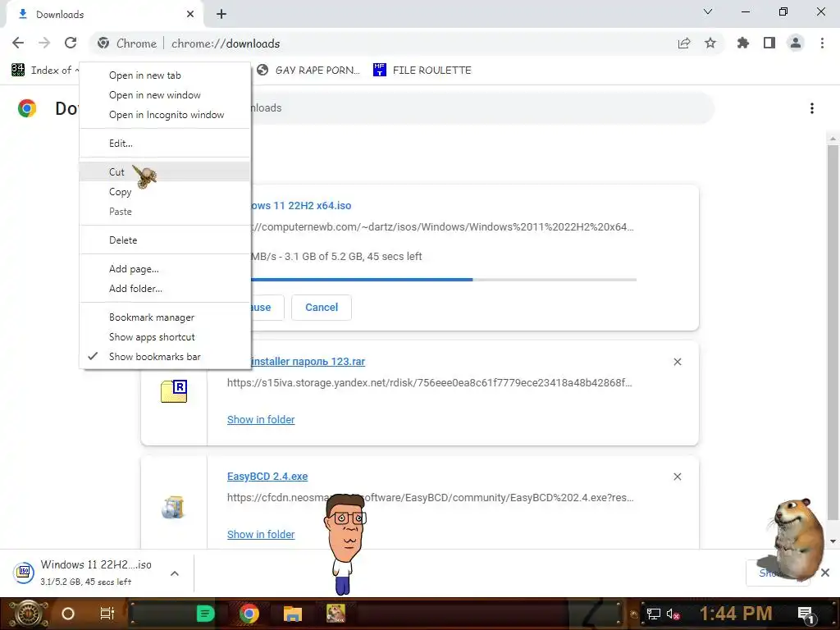
Task: Open the FILE ROULETTE bookmark
Action: (x=422, y=71)
